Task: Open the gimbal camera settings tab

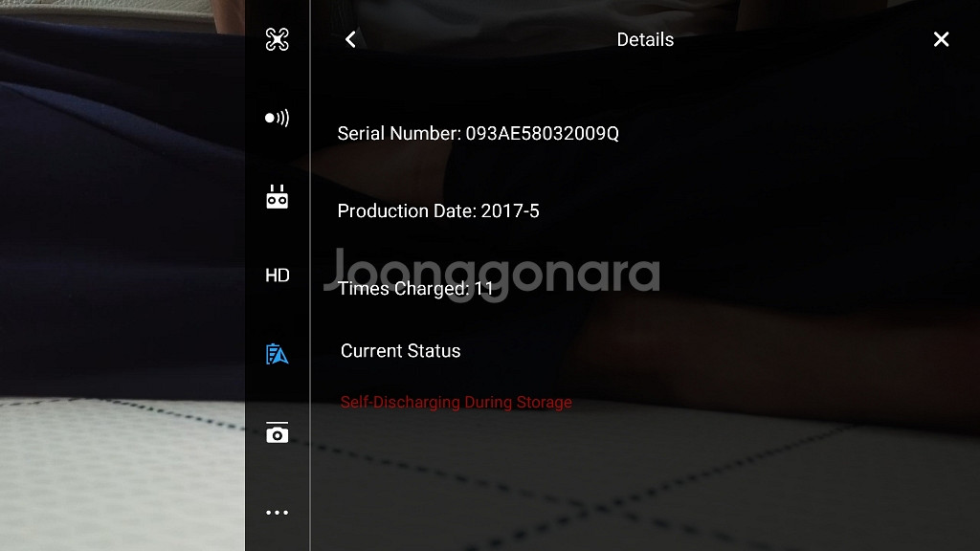Action: (277, 432)
